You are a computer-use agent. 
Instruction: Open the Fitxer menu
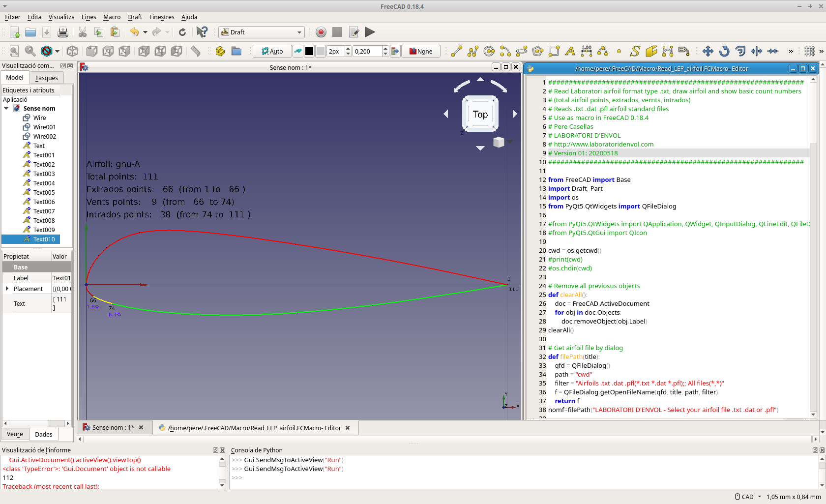tap(13, 17)
